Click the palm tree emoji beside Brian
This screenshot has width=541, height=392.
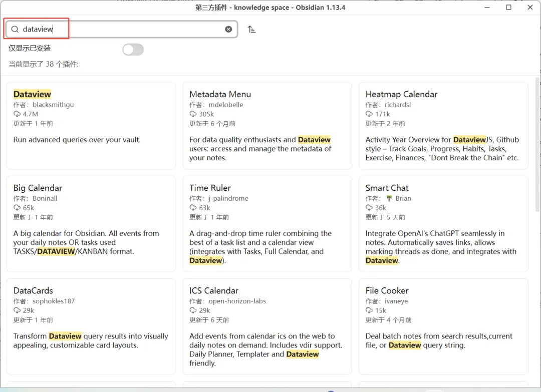(389, 198)
